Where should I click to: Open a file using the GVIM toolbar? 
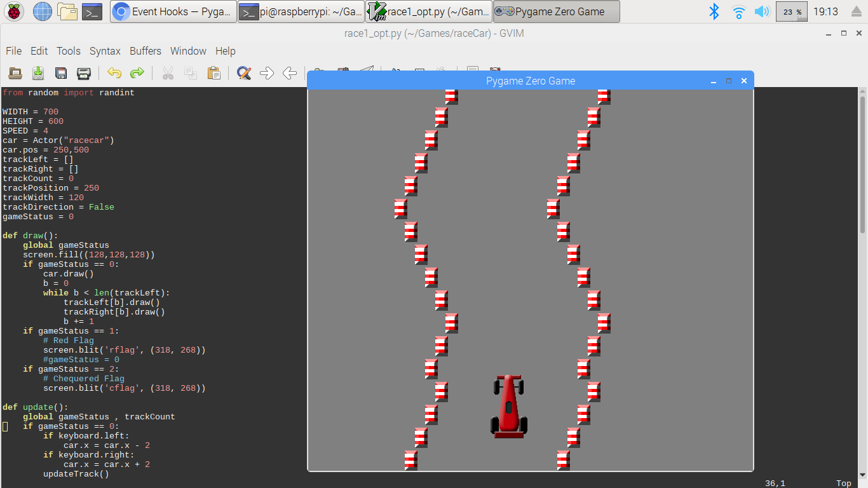tap(15, 73)
